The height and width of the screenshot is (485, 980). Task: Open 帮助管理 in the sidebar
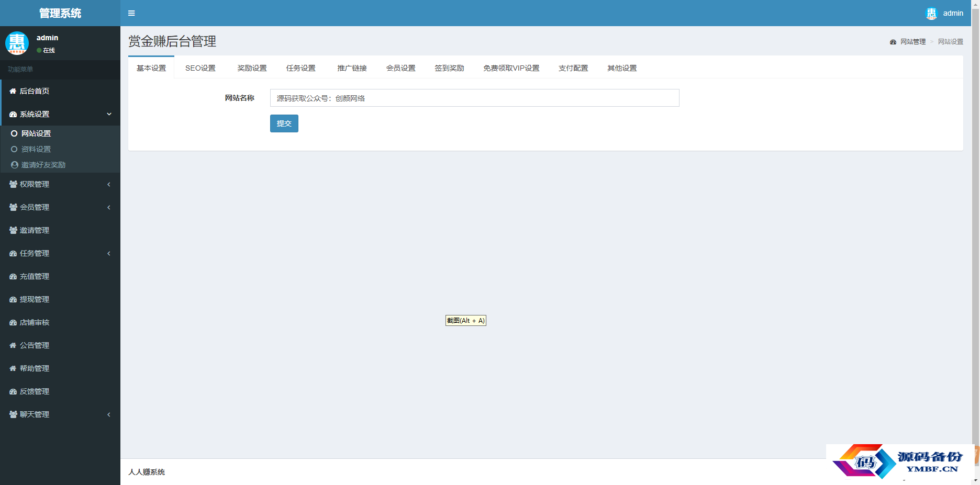60,368
